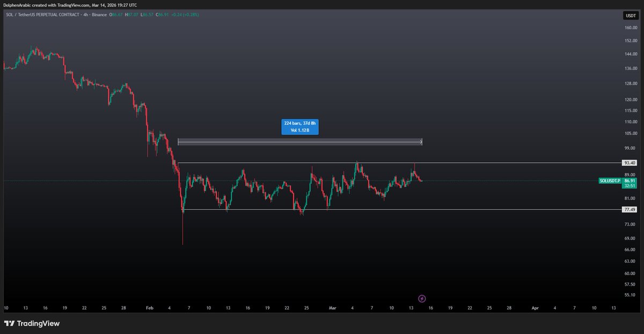The image size is (644, 334).
Task: Click the Feb date axis label
Action: (x=150, y=308)
